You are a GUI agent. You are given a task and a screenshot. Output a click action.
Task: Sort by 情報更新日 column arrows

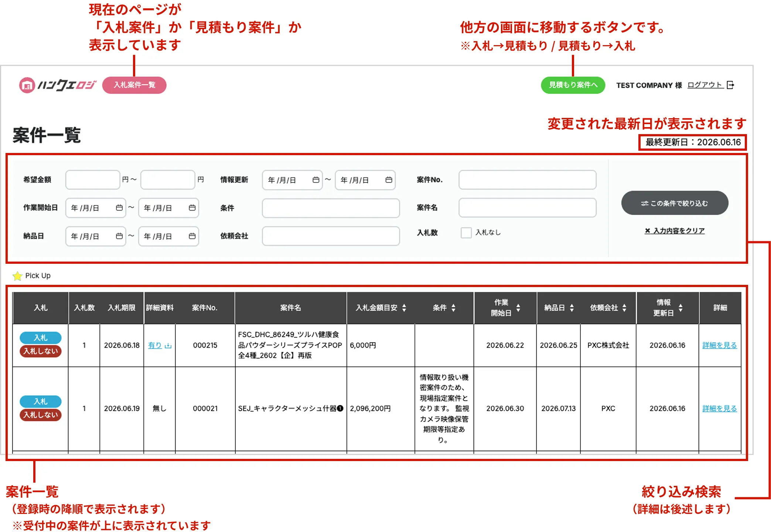pos(680,308)
